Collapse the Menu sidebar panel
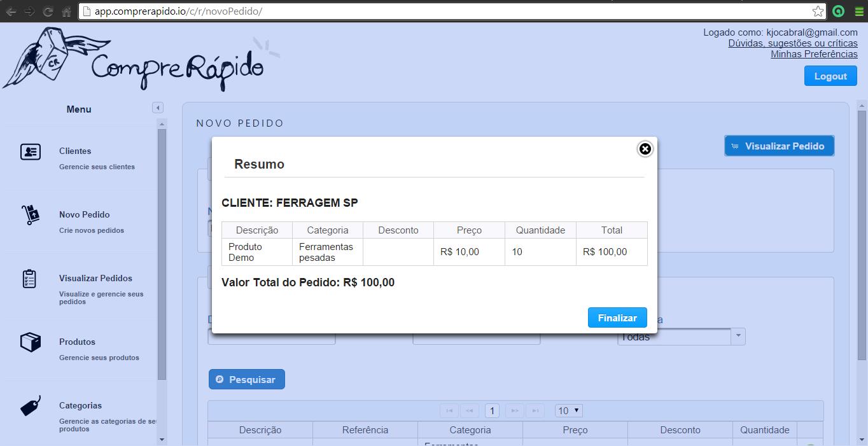868x446 pixels. [158, 108]
